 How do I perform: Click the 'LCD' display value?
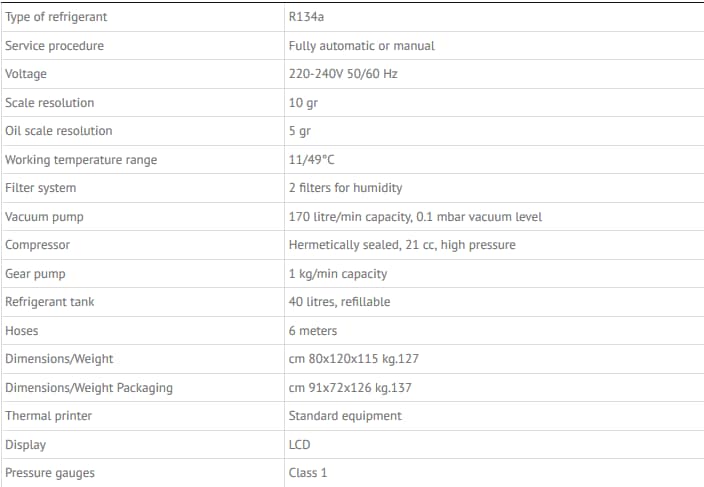coord(300,445)
